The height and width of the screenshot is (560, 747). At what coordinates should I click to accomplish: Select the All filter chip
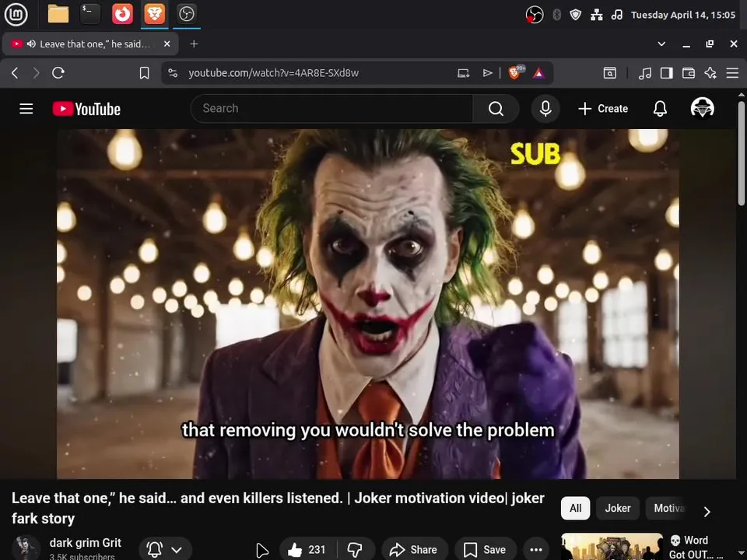pyautogui.click(x=576, y=508)
